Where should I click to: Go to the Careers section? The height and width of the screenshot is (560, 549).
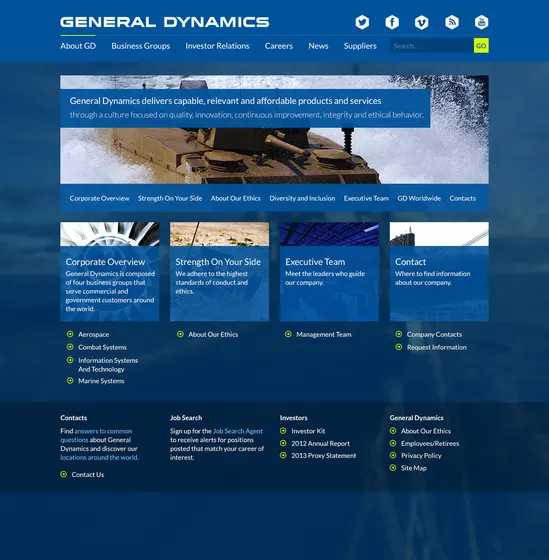279,46
